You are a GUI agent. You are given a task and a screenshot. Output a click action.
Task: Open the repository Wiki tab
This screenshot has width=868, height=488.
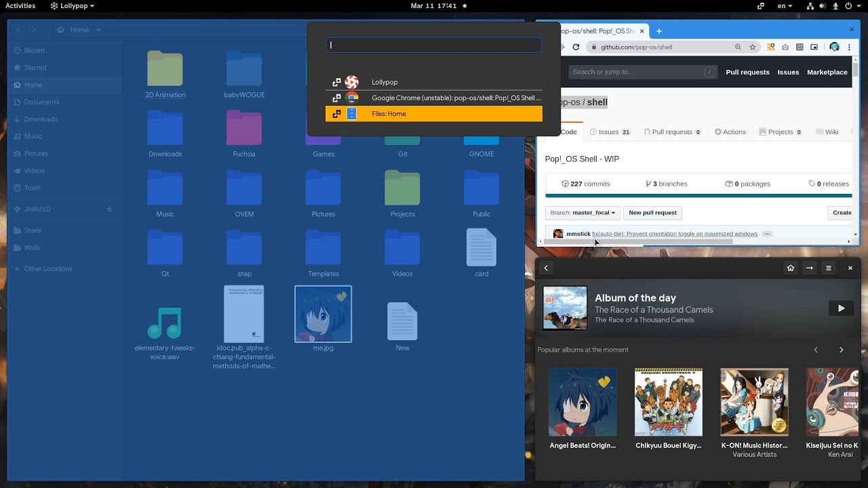tap(827, 132)
